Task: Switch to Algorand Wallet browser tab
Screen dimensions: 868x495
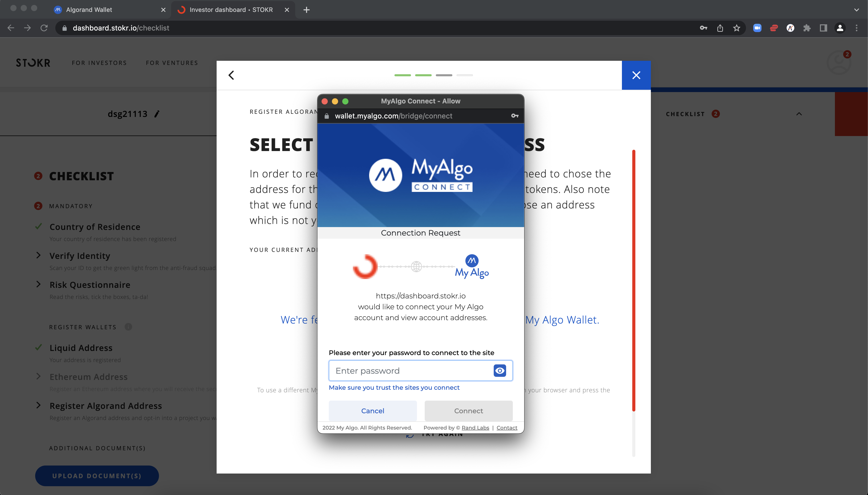Action: pos(109,10)
